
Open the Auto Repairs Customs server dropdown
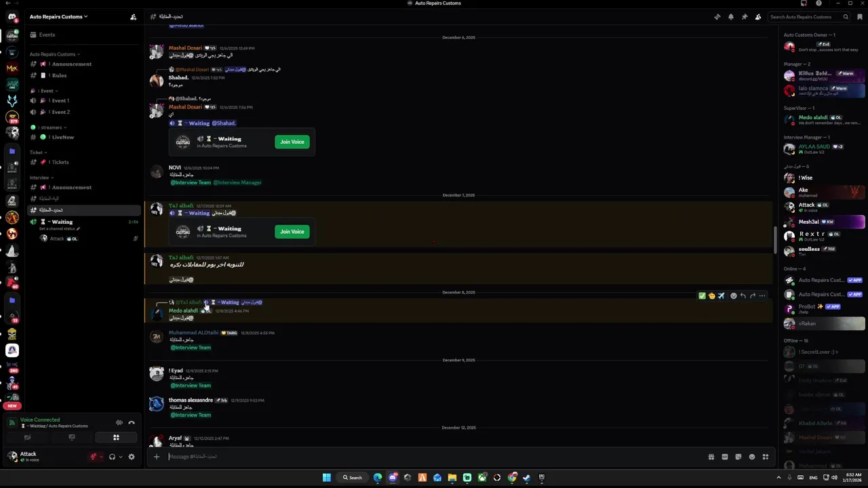tap(58, 17)
